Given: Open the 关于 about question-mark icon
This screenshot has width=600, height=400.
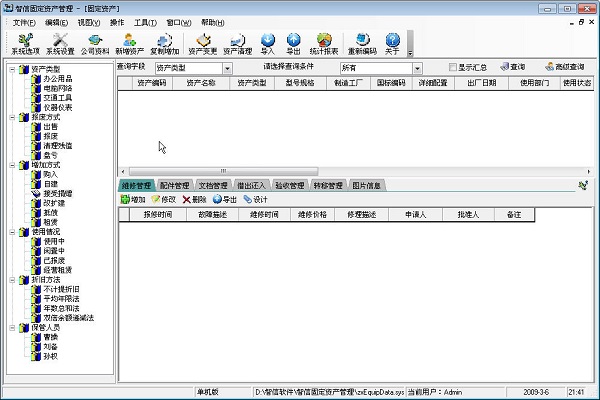Looking at the screenshot, I should (x=392, y=44).
